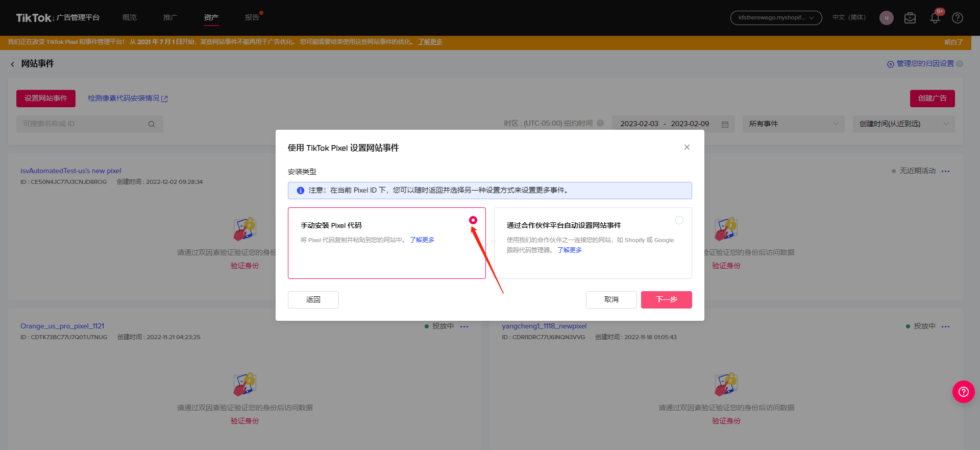Open the 推广 campaign tab

[170, 17]
